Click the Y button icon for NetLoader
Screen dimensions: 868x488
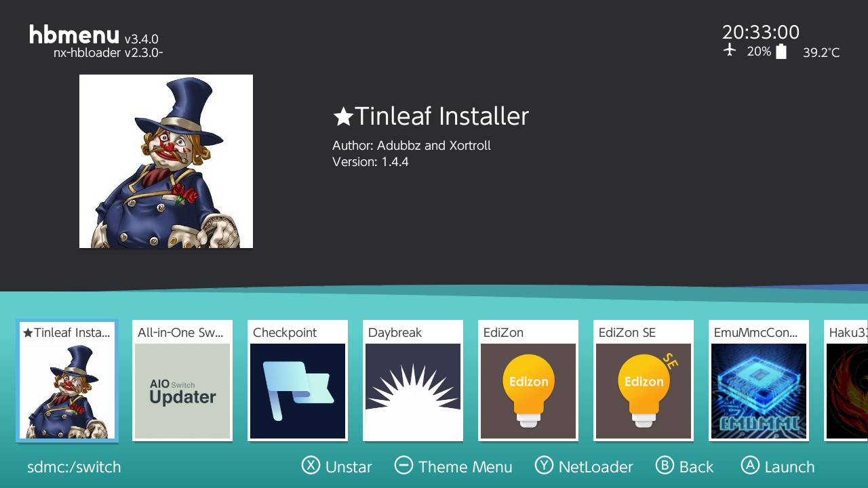click(544, 465)
